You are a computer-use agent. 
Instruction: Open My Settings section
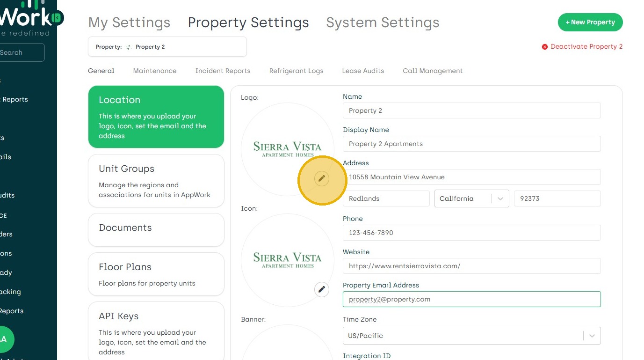coord(129,22)
